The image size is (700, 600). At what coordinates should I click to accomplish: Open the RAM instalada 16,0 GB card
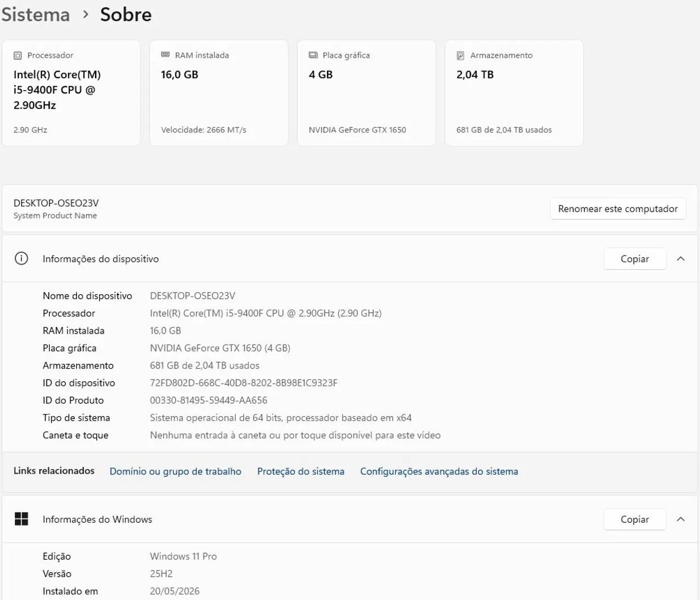[x=219, y=93]
